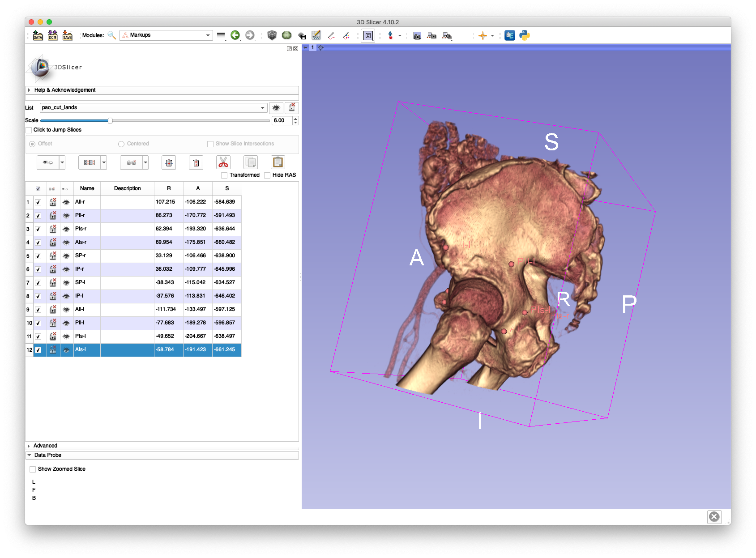Select the Centered radio button
This screenshot has width=756, height=558.
pos(121,144)
